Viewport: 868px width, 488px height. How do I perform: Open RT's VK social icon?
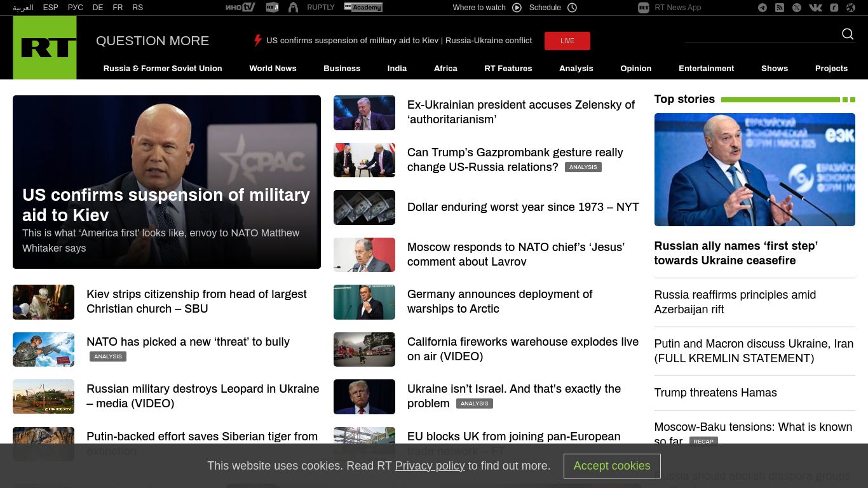click(x=815, y=8)
